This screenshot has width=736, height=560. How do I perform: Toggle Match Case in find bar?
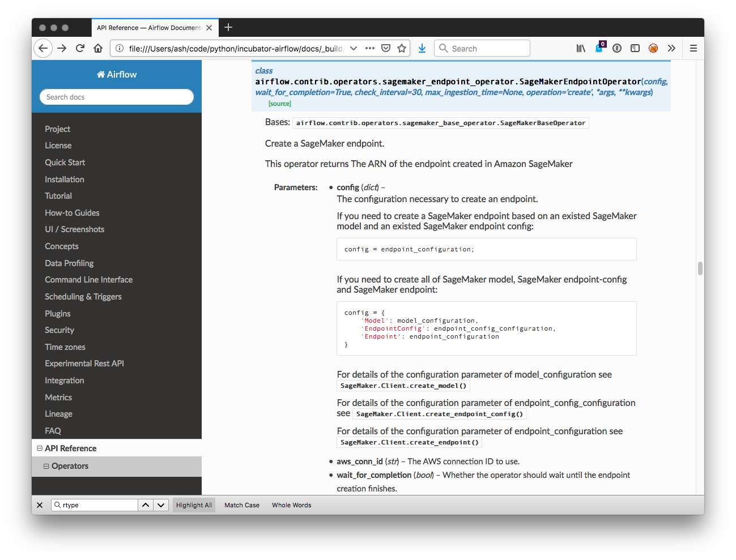(x=242, y=505)
